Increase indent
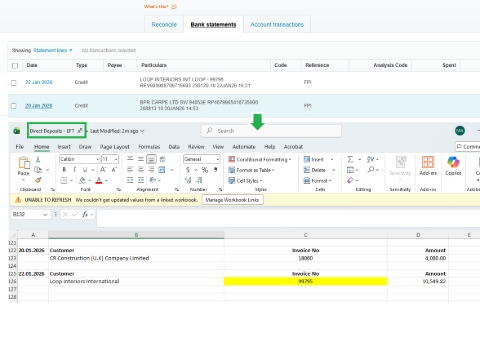 141,180
